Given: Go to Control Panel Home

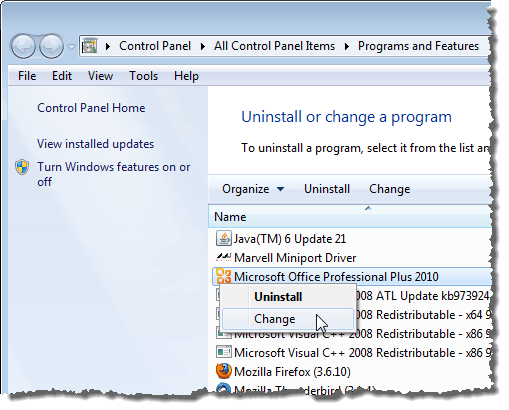Looking at the screenshot, I should tap(91, 108).
